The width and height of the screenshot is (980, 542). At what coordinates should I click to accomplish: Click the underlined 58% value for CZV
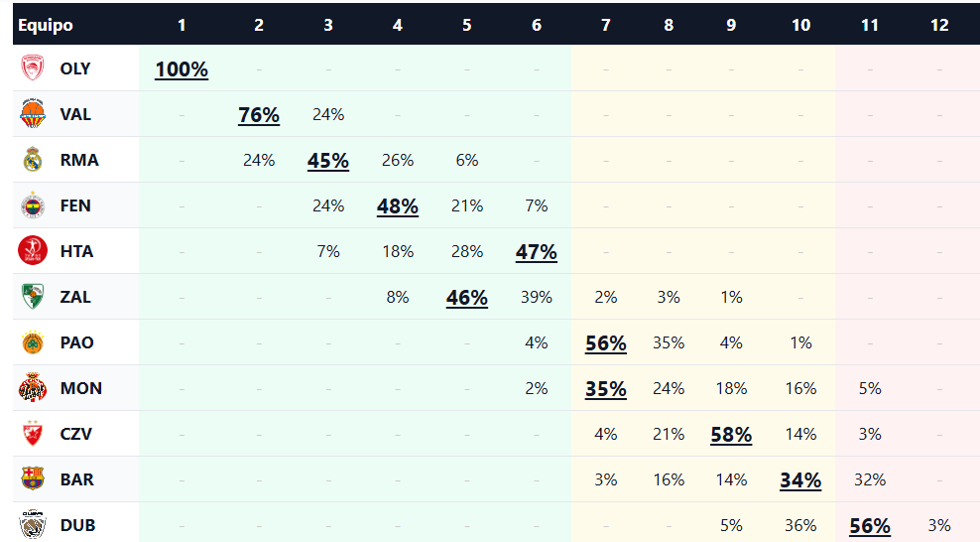click(731, 435)
